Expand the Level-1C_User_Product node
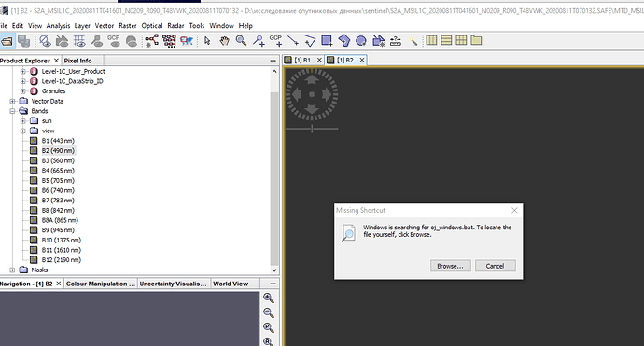The height and width of the screenshot is (346, 644). click(x=23, y=72)
